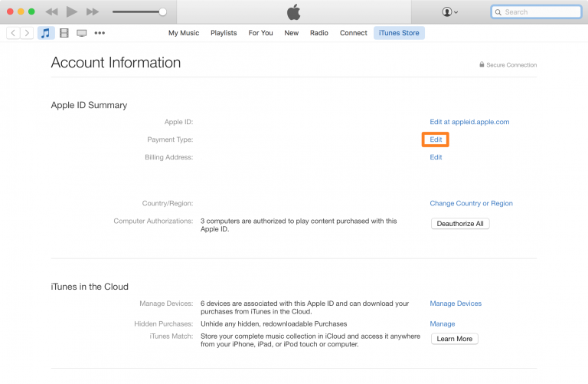This screenshot has width=588, height=384.
Task: Click the Deauthorize All button
Action: pyautogui.click(x=460, y=224)
